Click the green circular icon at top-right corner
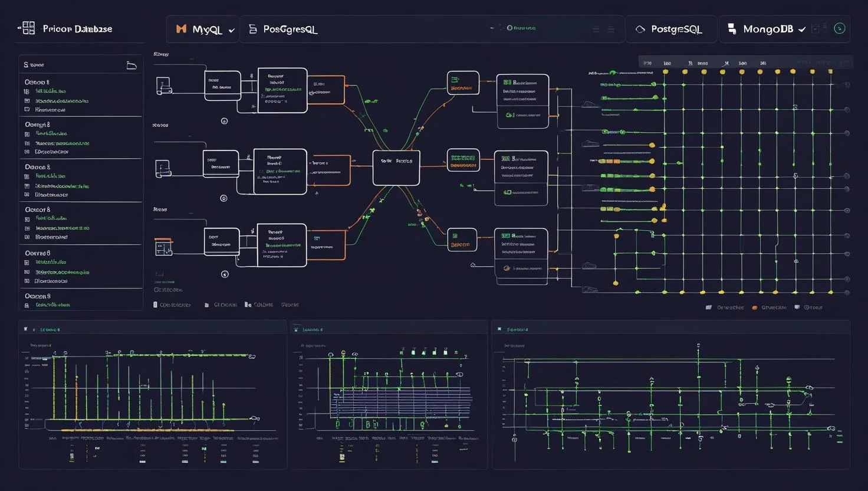This screenshot has width=868, height=491. [x=840, y=28]
